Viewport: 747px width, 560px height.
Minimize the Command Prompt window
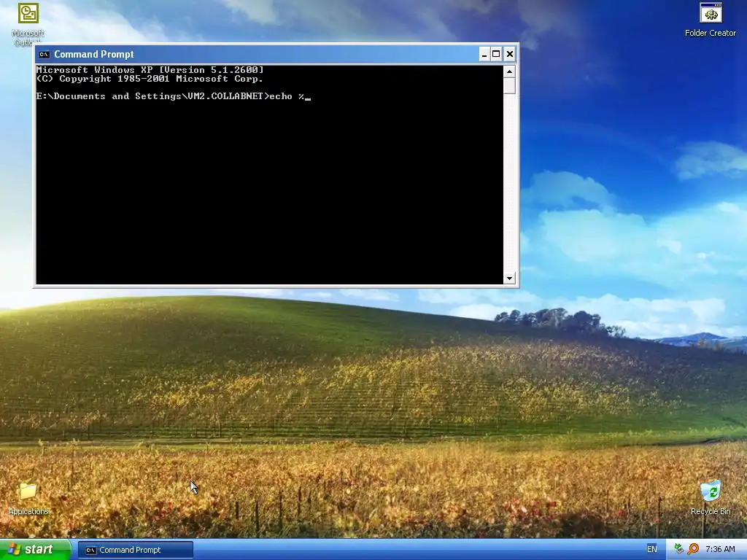coord(484,54)
